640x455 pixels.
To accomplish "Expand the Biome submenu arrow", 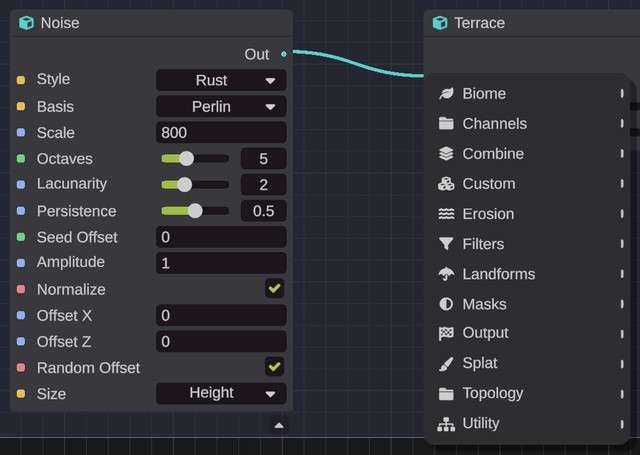I will (622, 93).
